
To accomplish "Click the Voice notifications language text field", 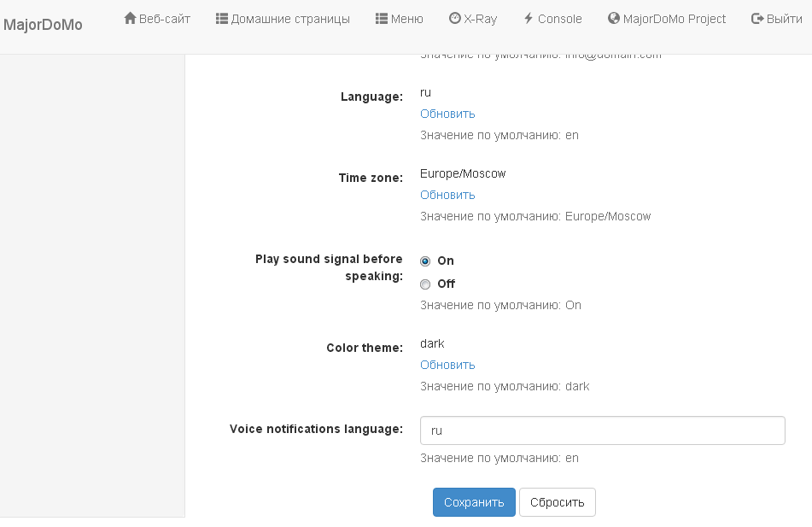I will 602,431.
